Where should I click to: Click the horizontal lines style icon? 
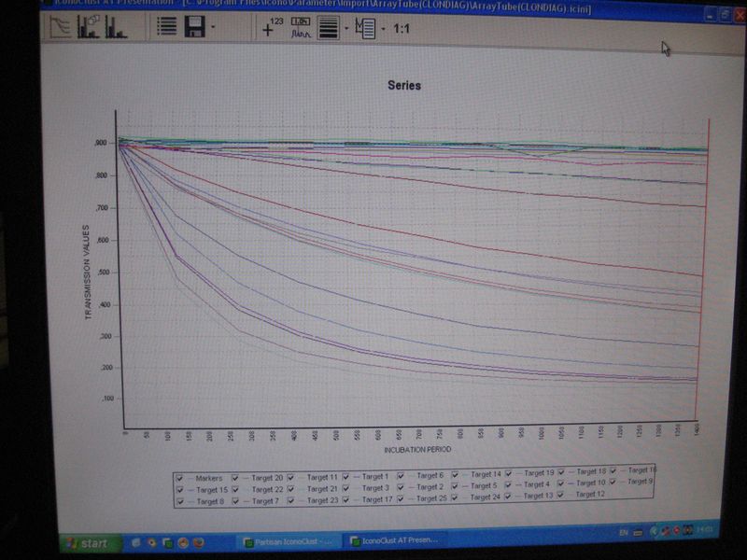(x=329, y=28)
